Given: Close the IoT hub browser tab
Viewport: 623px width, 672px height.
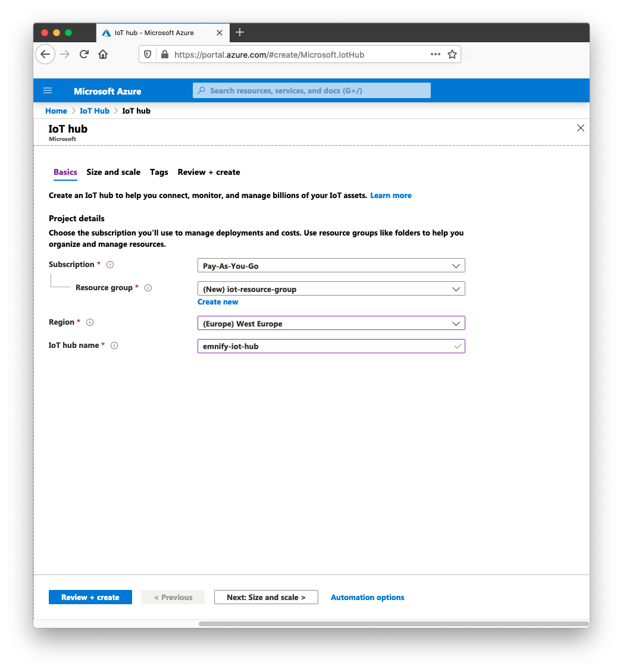Looking at the screenshot, I should coord(219,33).
